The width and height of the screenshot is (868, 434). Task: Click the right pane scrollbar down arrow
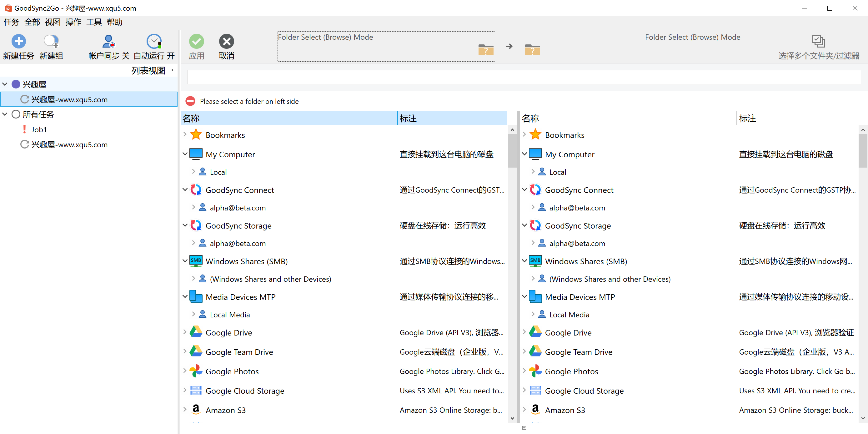click(863, 418)
